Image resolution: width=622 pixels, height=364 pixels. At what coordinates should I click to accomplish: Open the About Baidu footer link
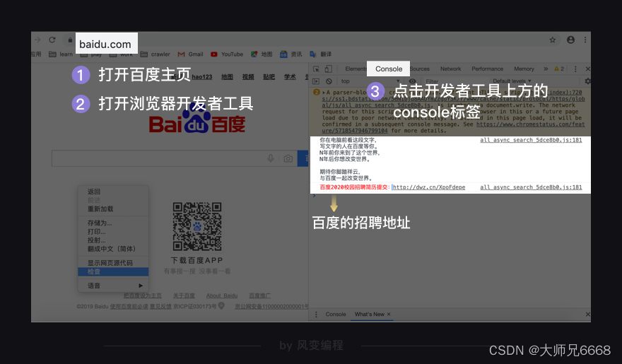[222, 296]
